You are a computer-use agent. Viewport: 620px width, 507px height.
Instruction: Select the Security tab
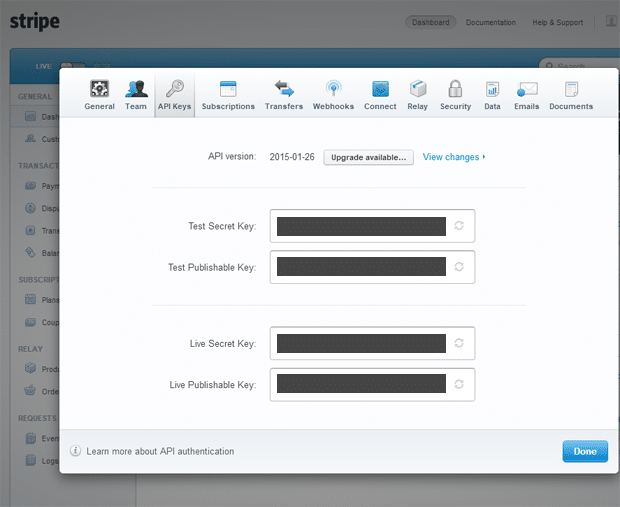click(x=456, y=95)
